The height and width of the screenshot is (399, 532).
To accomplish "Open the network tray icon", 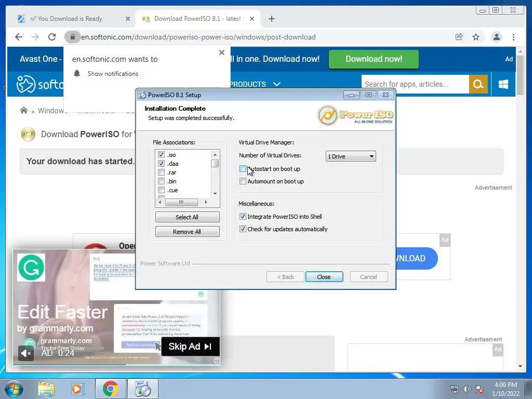I will coord(454,389).
